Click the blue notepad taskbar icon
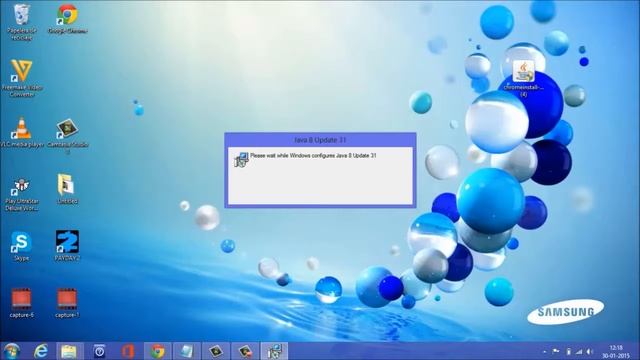 [x=187, y=351]
